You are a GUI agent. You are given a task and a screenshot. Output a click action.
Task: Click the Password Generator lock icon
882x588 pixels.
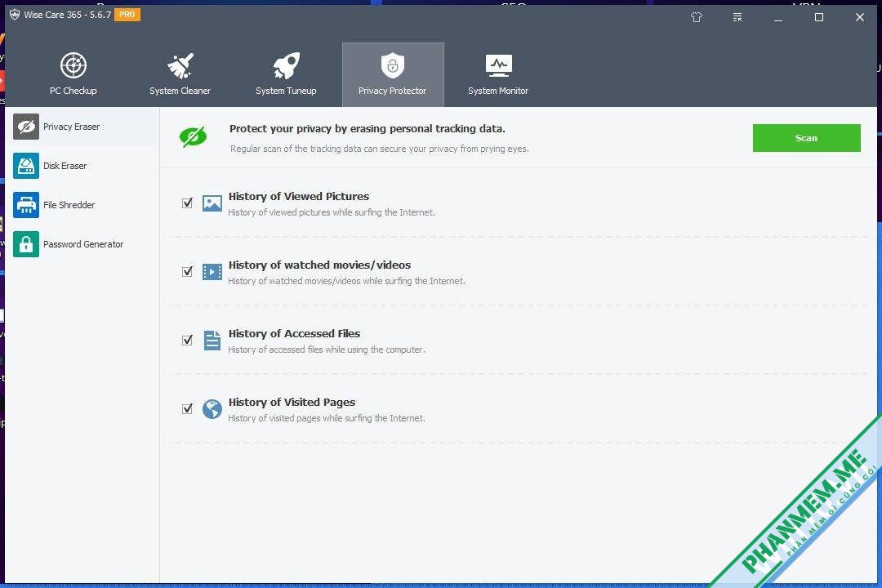26,244
